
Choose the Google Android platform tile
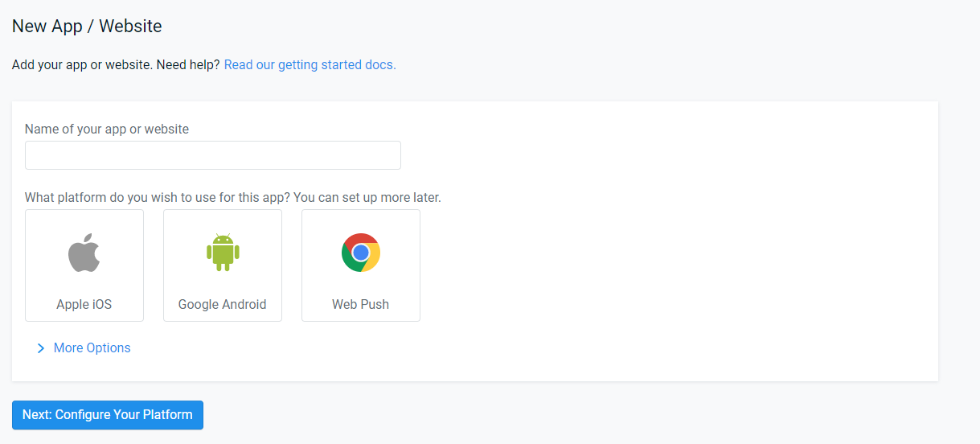click(223, 265)
